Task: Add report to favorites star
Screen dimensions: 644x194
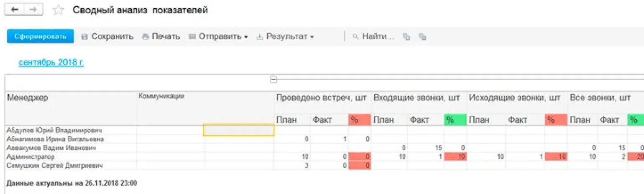Action: 58,10
